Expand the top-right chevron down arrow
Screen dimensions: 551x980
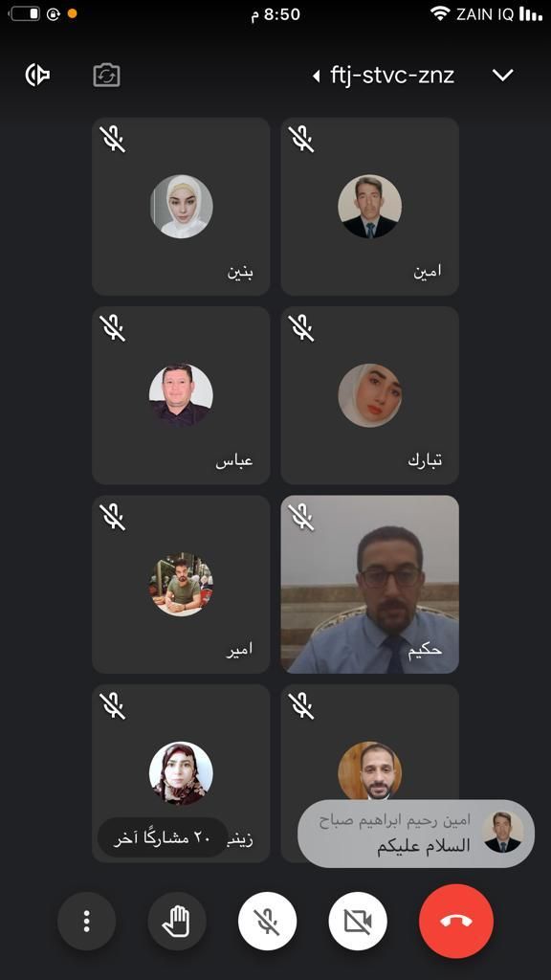tap(503, 76)
